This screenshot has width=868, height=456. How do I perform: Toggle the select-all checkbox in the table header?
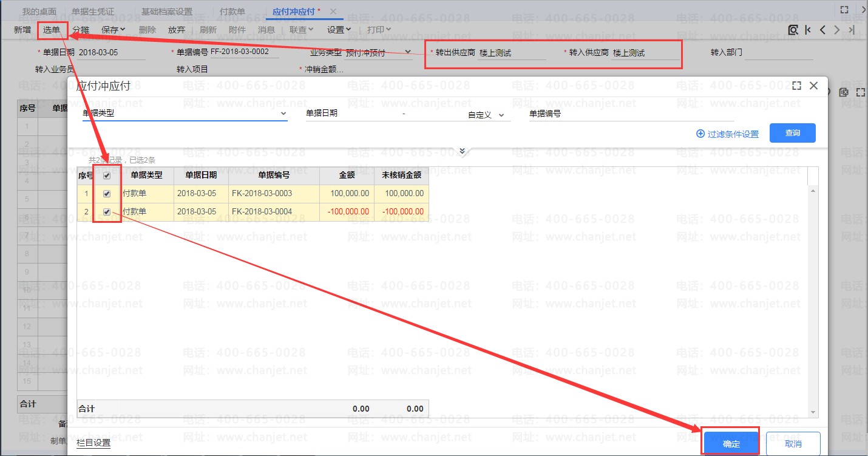pos(107,176)
